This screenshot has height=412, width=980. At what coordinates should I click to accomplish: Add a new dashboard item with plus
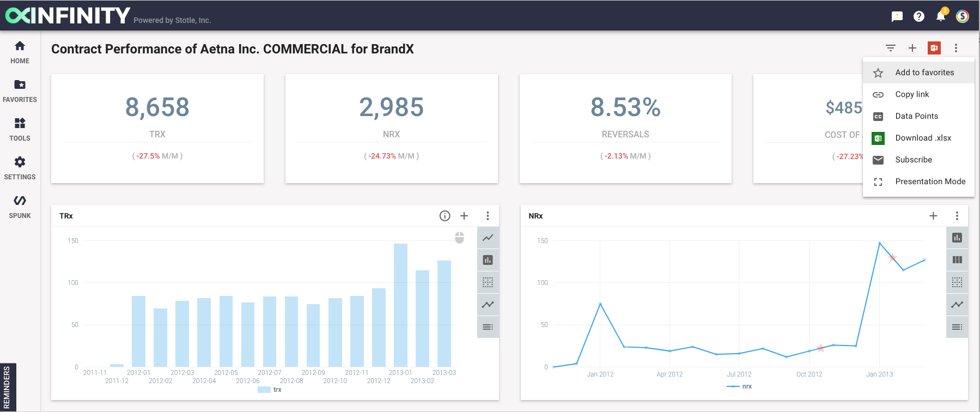pos(912,48)
